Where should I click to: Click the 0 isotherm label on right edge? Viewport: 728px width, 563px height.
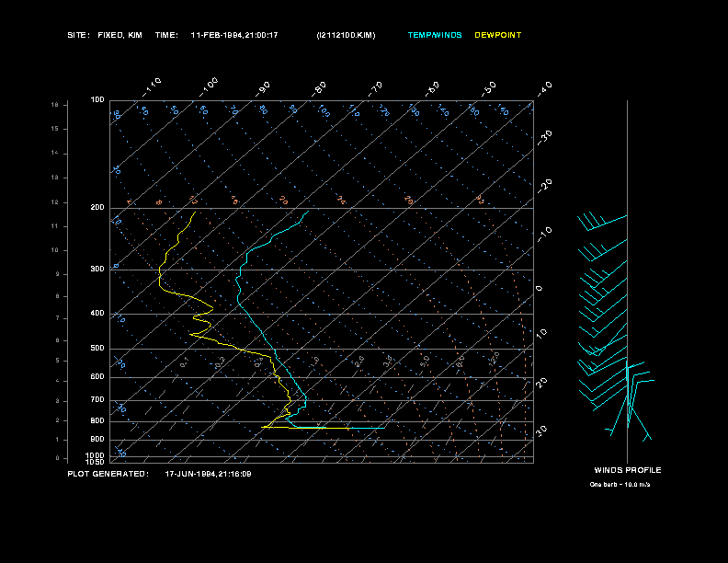tap(539, 289)
